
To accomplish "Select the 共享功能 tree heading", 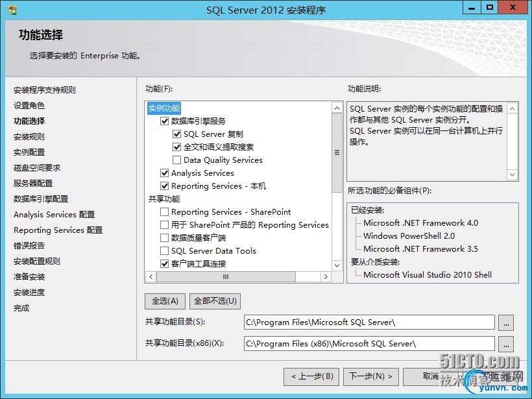I will pyautogui.click(x=164, y=199).
